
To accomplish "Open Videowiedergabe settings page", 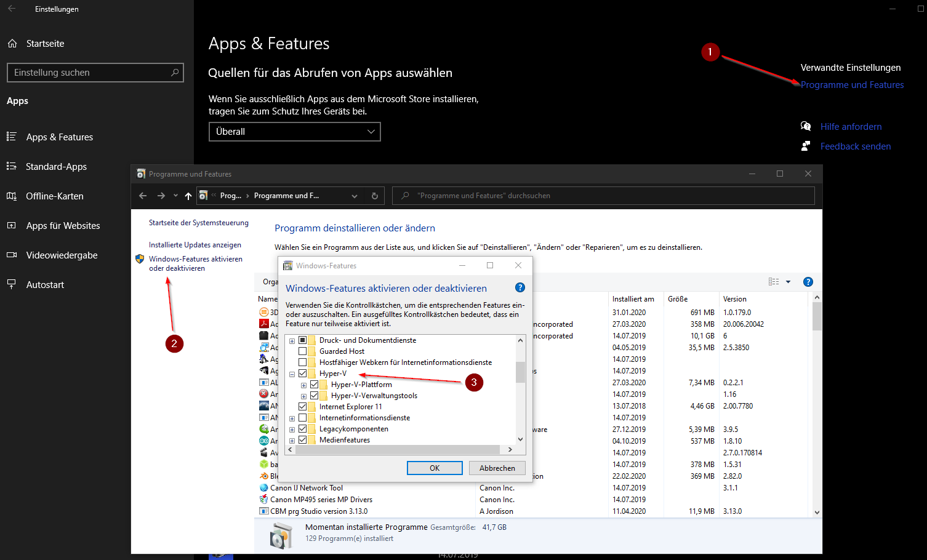I will click(x=62, y=255).
